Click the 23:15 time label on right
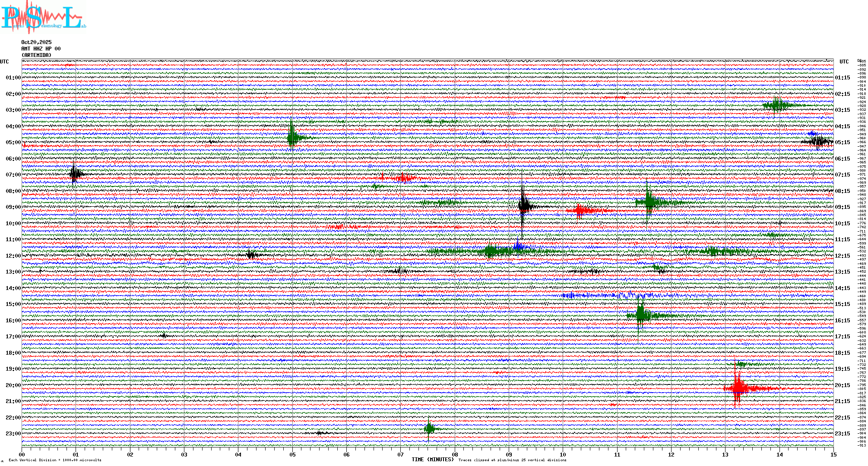The height and width of the screenshot is (466, 868). [842, 434]
